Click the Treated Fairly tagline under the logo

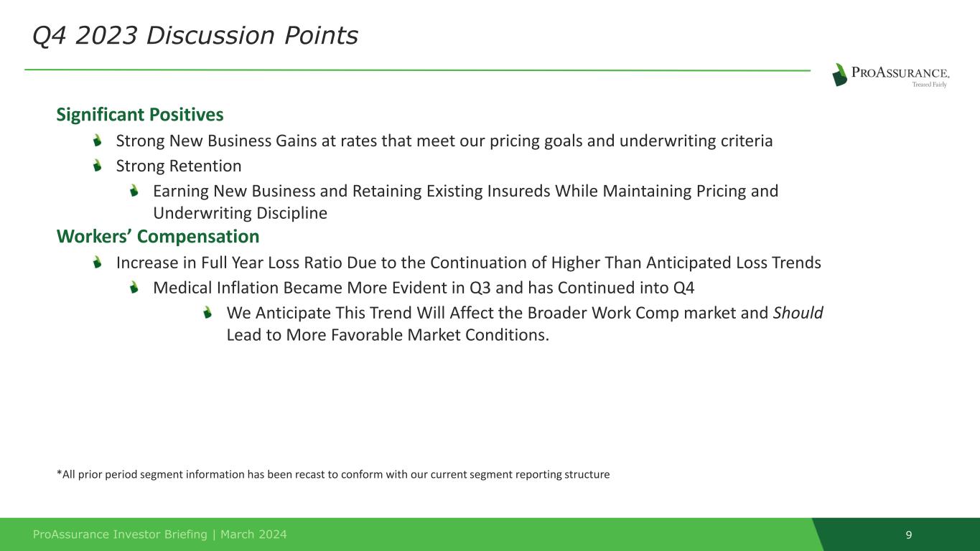pyautogui.click(x=929, y=85)
